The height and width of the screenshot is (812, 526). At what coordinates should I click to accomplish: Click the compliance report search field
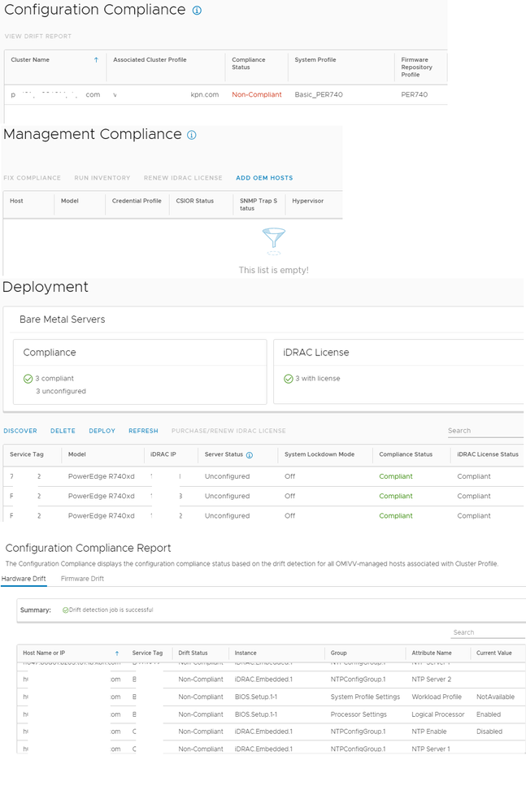(489, 633)
